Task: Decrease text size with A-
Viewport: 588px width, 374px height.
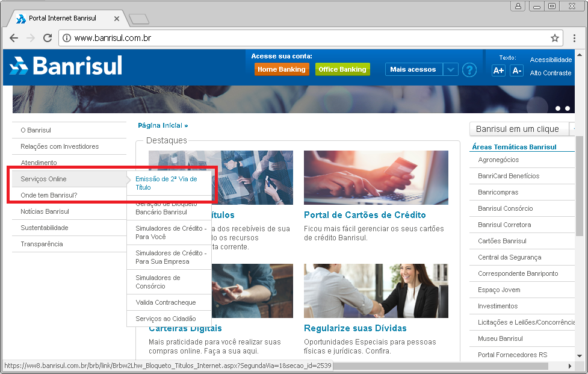Action: pos(517,70)
